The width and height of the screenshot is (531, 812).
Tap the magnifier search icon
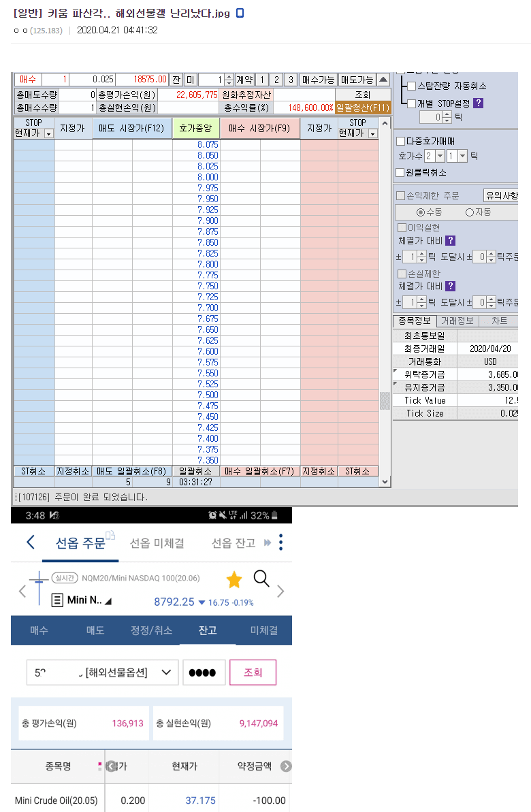261,579
